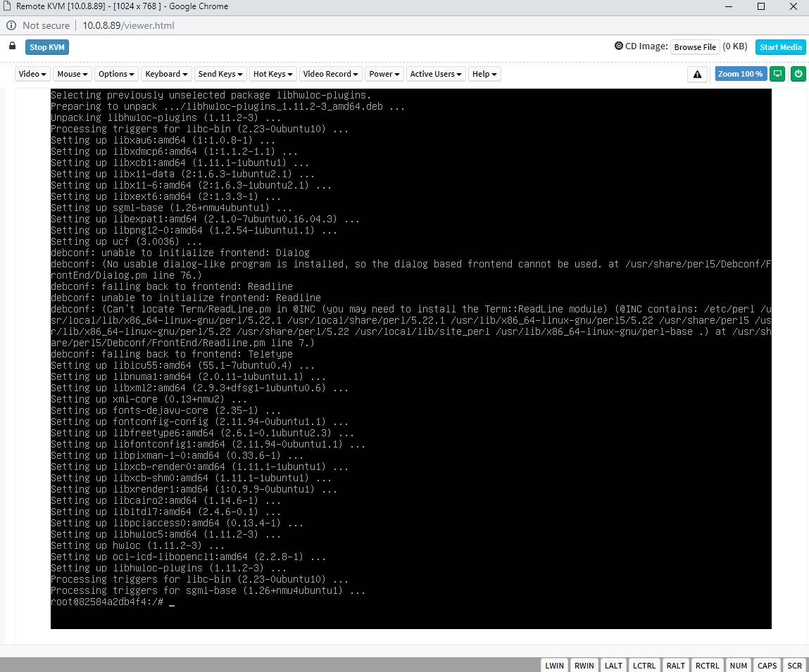The height and width of the screenshot is (672, 809).
Task: Toggle the SCR scroll lock indicator
Action: tap(794, 665)
